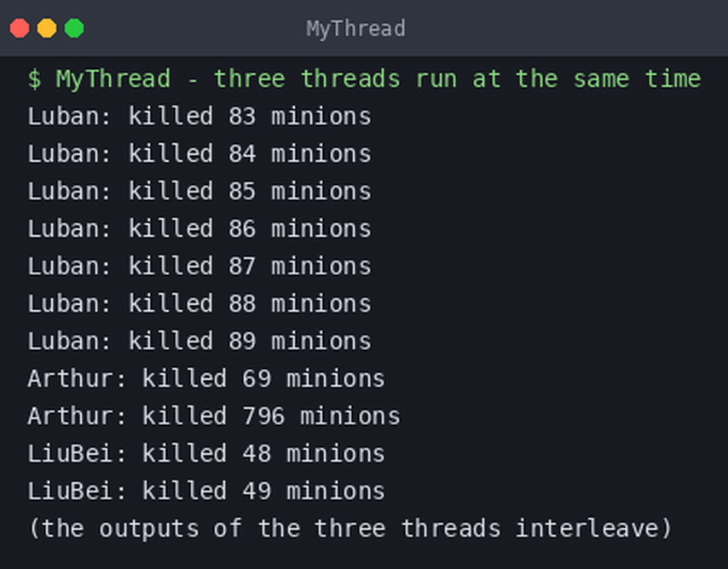Select the line LiuBei killed 48 minions

pos(206,454)
